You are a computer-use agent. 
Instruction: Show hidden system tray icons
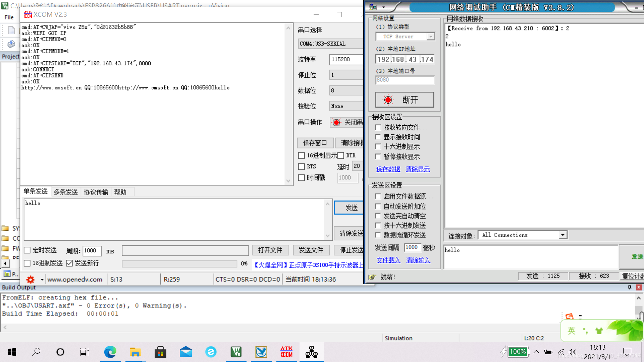(x=536, y=352)
